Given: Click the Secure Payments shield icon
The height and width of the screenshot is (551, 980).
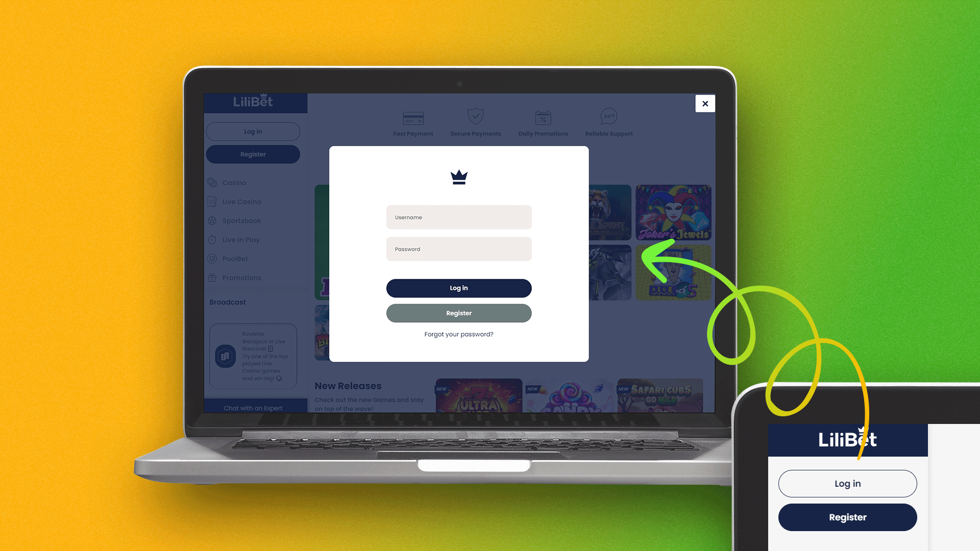Looking at the screenshot, I should [x=476, y=116].
